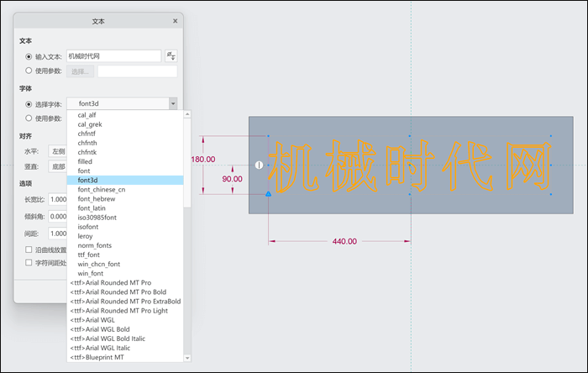The width and height of the screenshot is (588, 373).
Task: Select font_latin in the font list
Action: click(x=125, y=208)
